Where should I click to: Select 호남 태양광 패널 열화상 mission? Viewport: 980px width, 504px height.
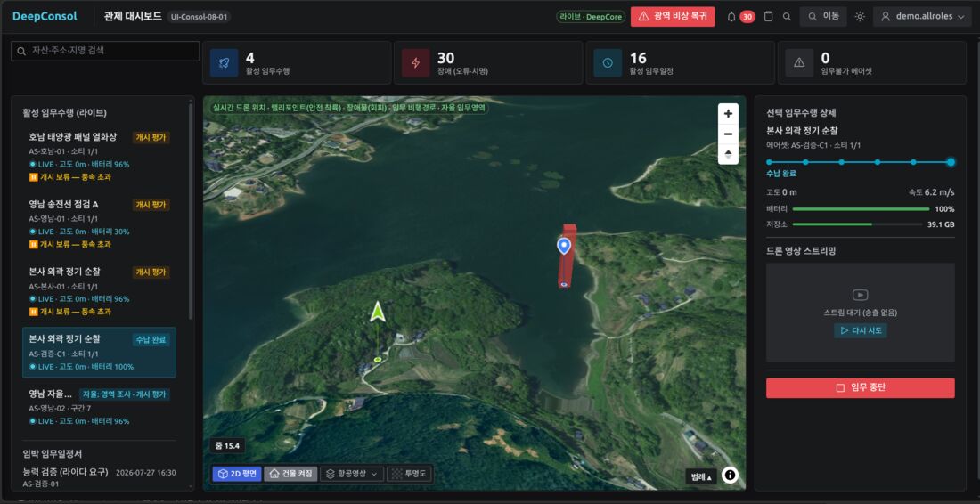100,158
